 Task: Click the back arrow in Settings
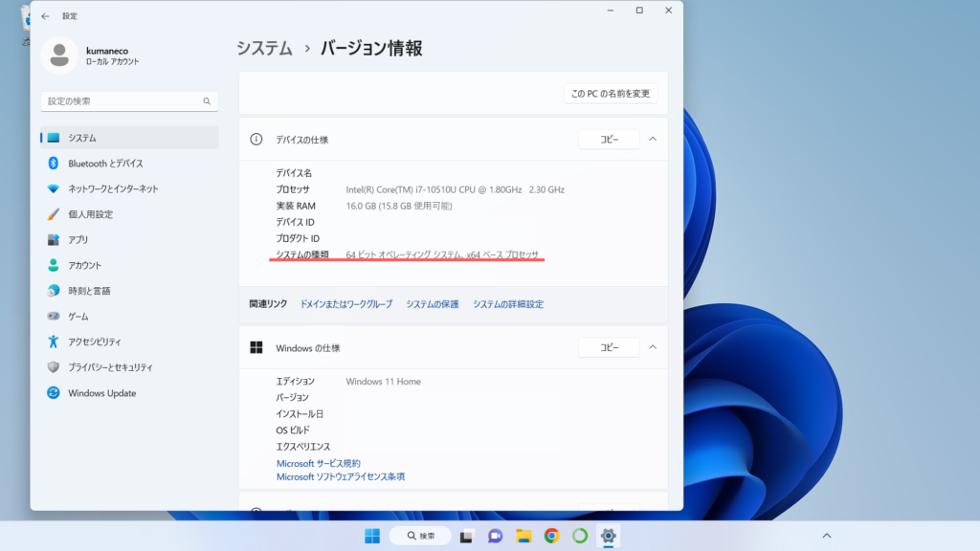pyautogui.click(x=45, y=16)
